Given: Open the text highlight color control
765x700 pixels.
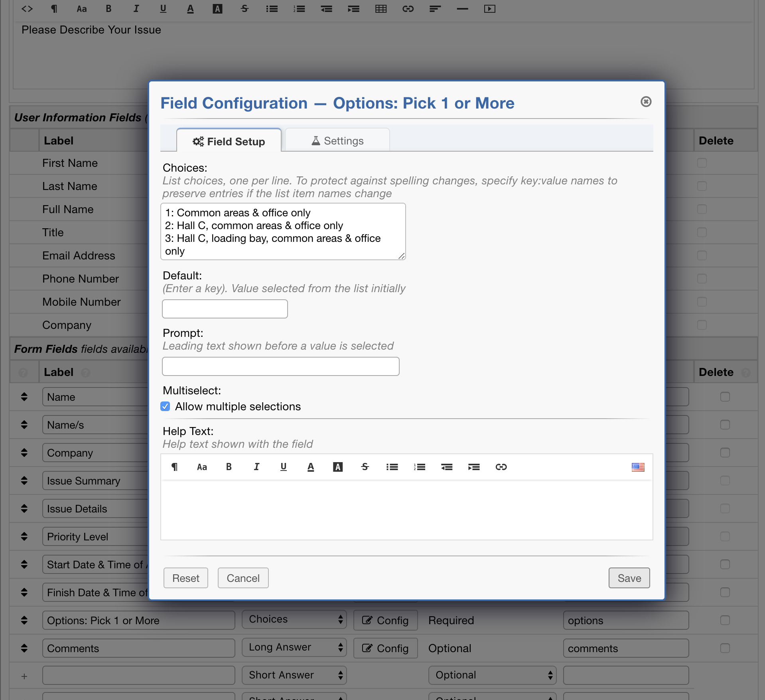Looking at the screenshot, I should coord(338,467).
